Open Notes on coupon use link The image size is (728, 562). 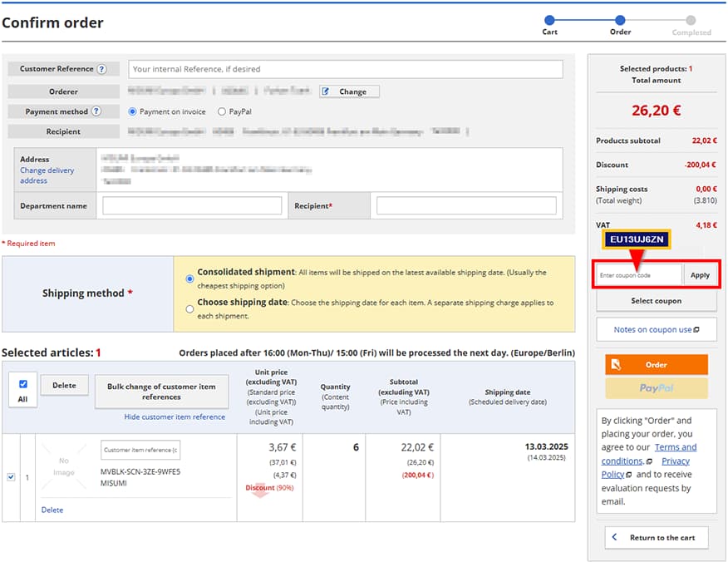(x=652, y=330)
